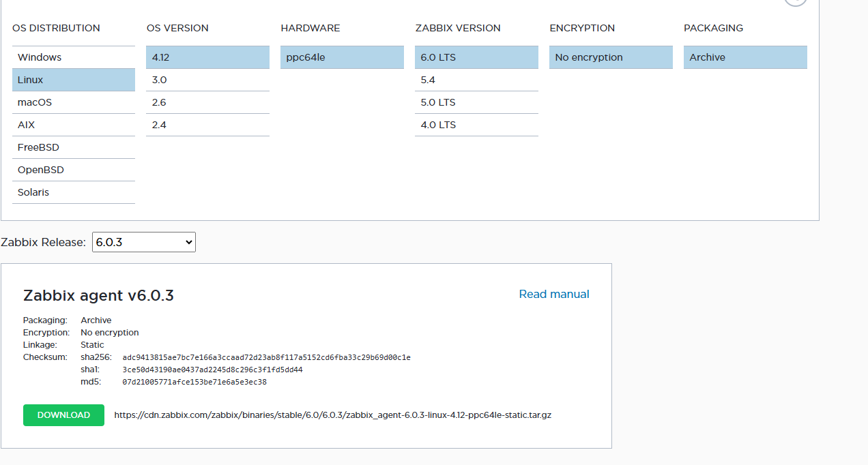Open the Read manual link

554,294
